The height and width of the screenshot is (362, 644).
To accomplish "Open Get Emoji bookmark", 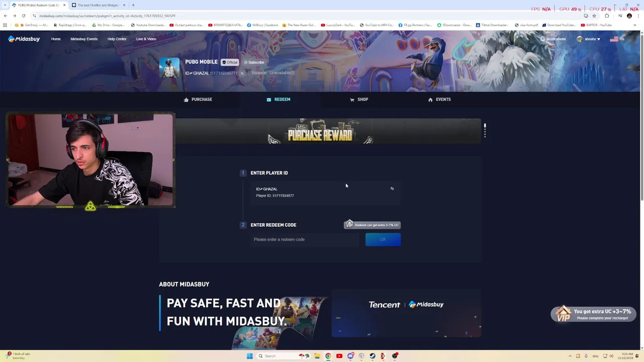I will point(32,25).
